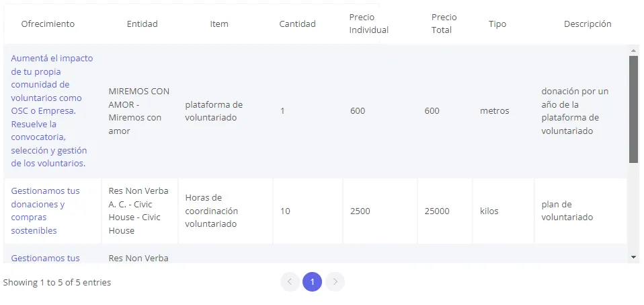Open the second-row "Gestionamos tus donaciones" link
Viewport: 644px width, 305px height.
point(45,211)
